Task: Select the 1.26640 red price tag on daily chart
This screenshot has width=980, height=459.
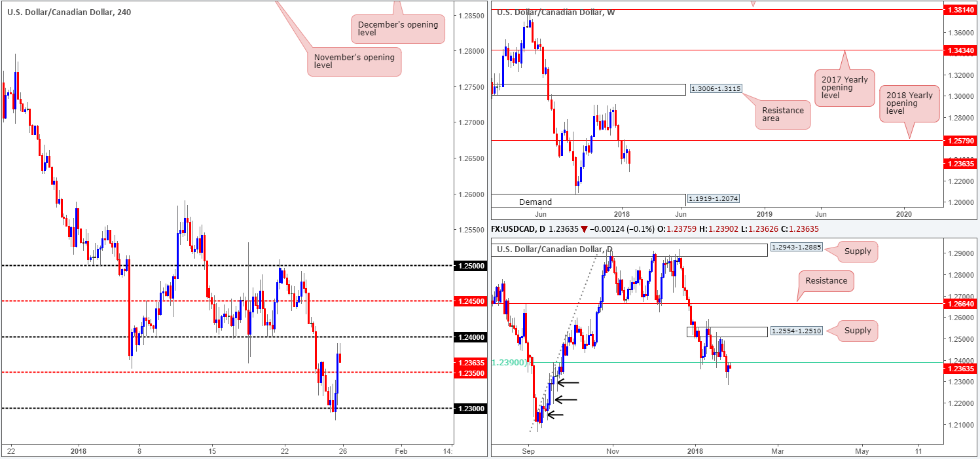Action: pos(960,303)
